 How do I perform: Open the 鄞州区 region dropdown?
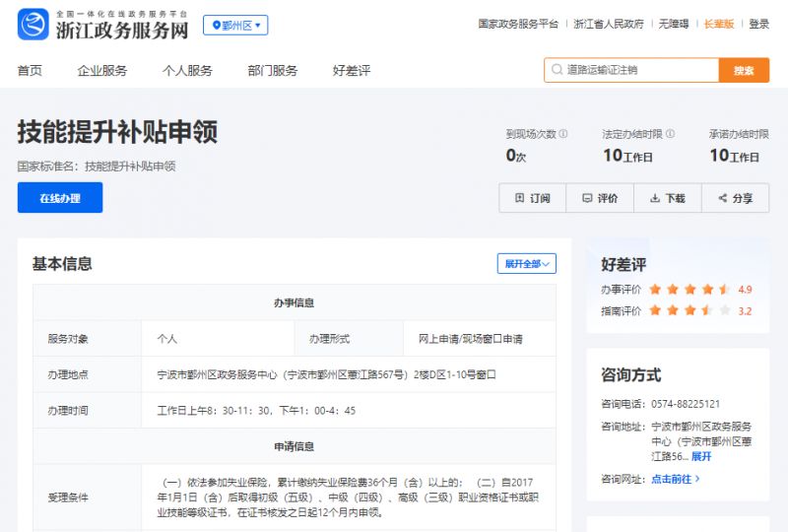pos(235,25)
